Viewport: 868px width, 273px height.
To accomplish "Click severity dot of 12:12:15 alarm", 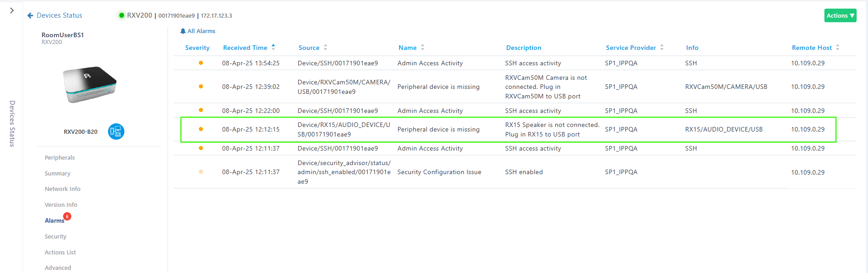I will point(201,129).
